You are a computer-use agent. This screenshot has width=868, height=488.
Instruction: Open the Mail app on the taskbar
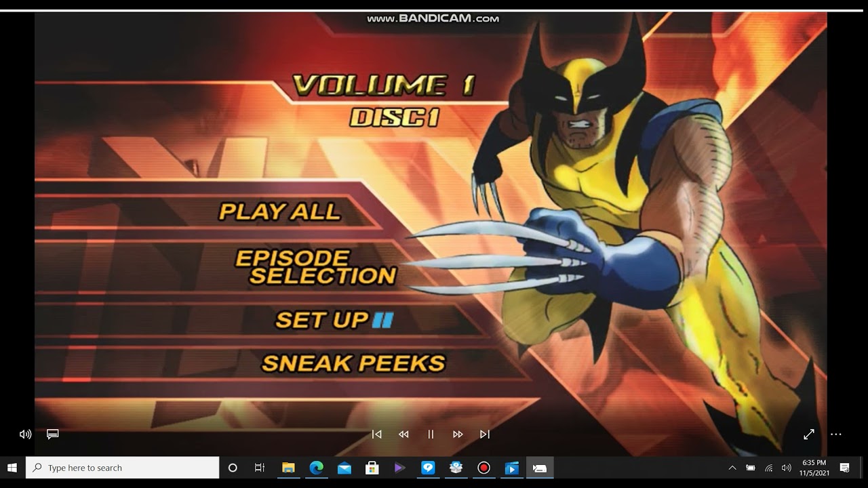344,468
